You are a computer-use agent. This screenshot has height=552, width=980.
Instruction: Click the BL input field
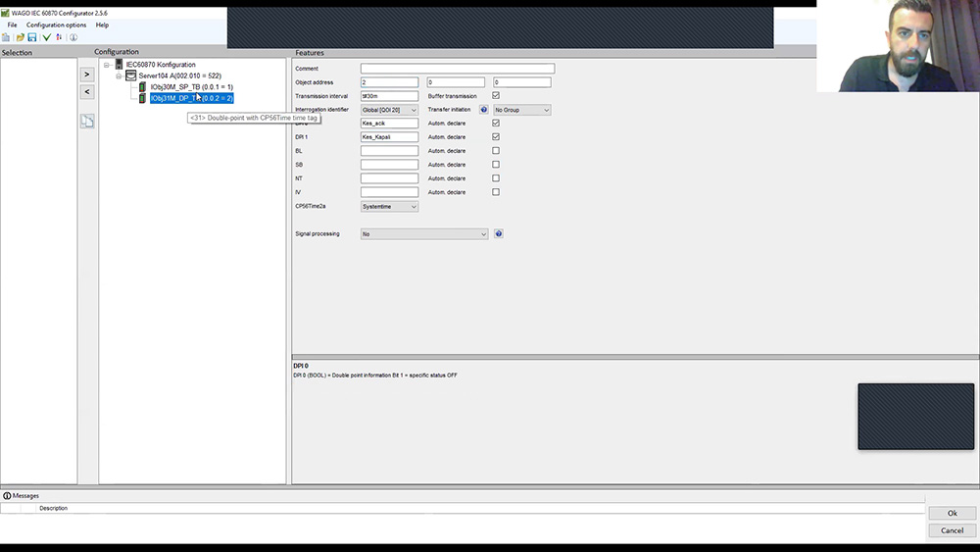389,151
